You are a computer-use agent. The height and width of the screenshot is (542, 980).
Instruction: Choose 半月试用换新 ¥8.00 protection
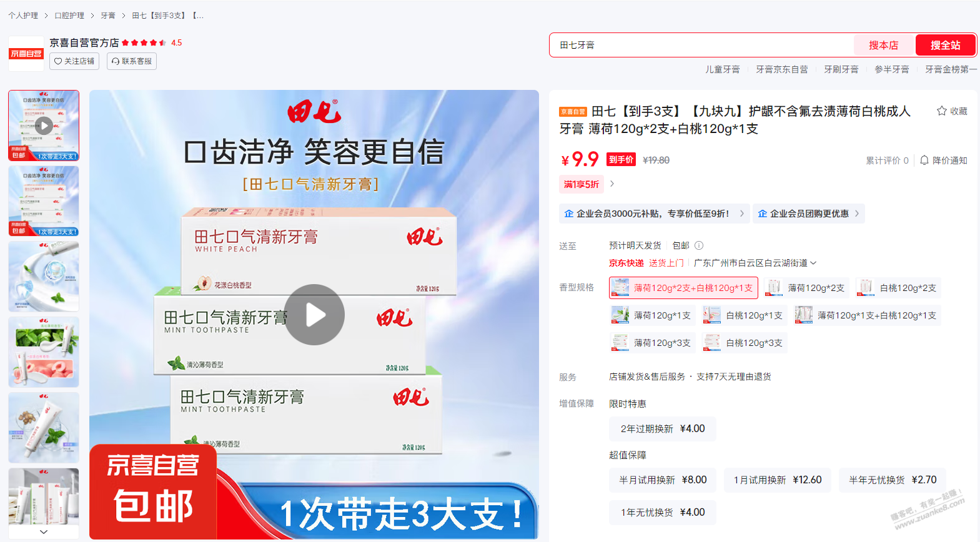[x=663, y=480]
